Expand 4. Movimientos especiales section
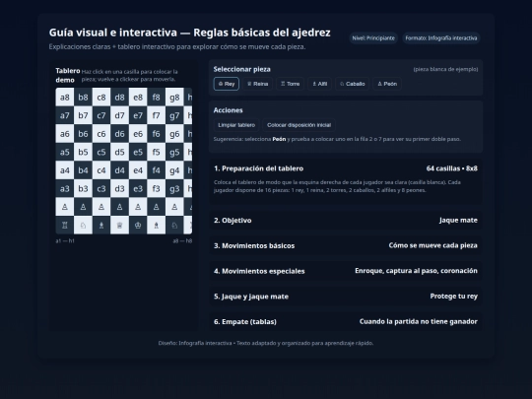Viewport: 532px width, 399px height. (x=346, y=271)
